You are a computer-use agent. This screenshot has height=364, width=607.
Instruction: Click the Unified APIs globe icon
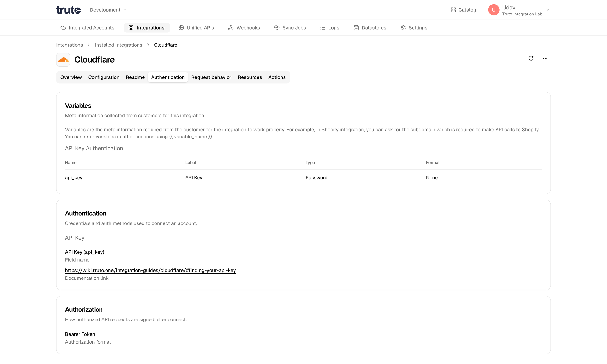pyautogui.click(x=181, y=28)
